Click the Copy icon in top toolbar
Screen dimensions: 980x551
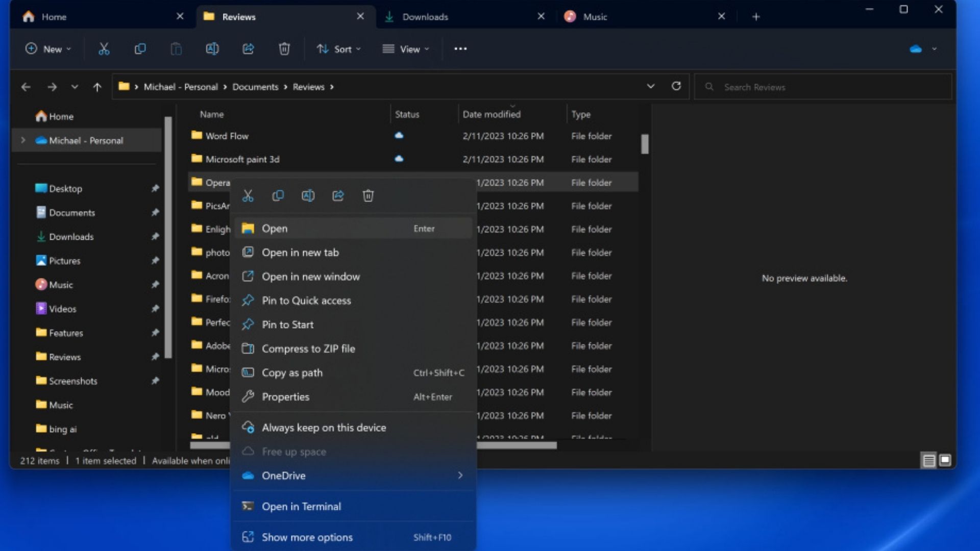point(140,49)
